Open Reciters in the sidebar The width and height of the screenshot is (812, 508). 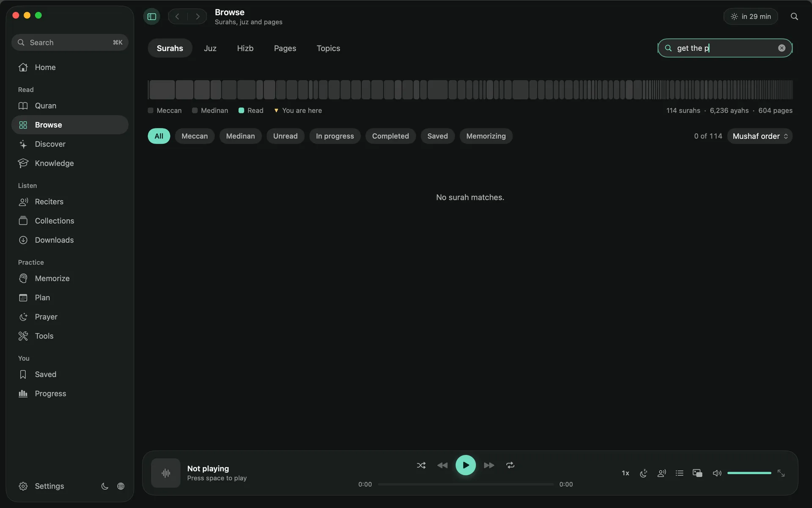click(x=70, y=202)
